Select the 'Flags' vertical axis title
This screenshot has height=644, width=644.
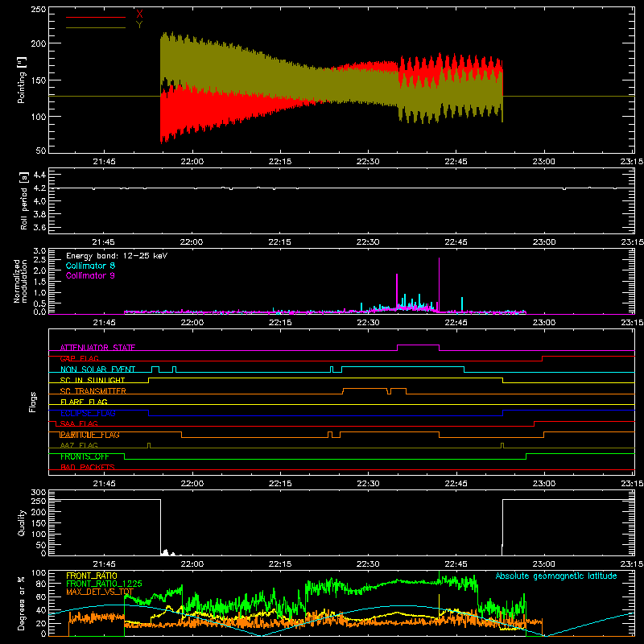coord(32,402)
